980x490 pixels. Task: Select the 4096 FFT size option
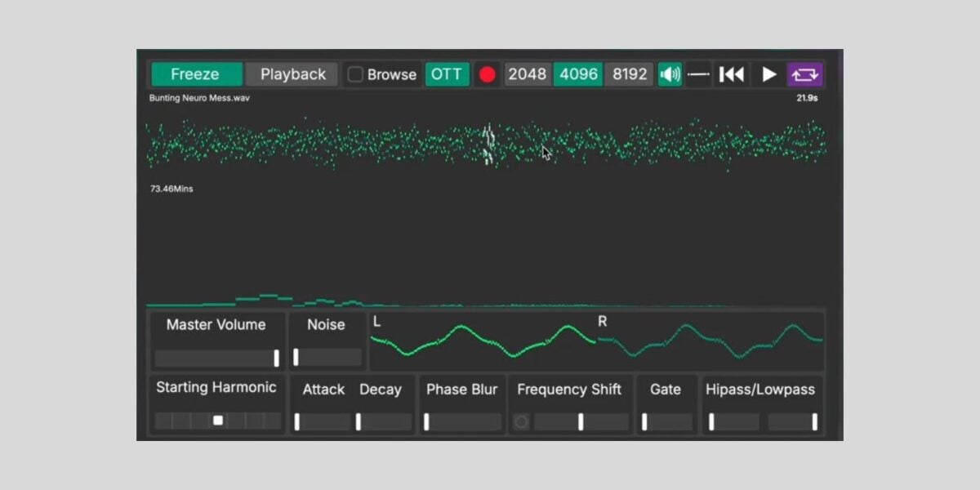tap(578, 73)
